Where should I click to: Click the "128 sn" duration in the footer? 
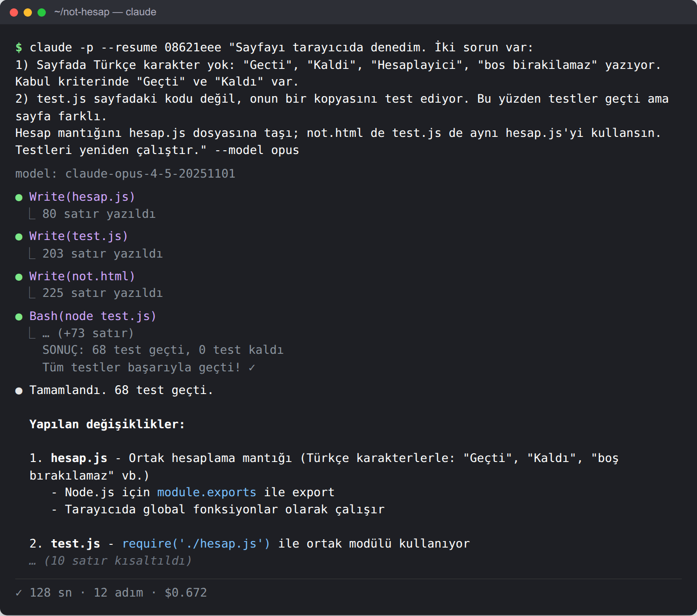click(x=51, y=593)
